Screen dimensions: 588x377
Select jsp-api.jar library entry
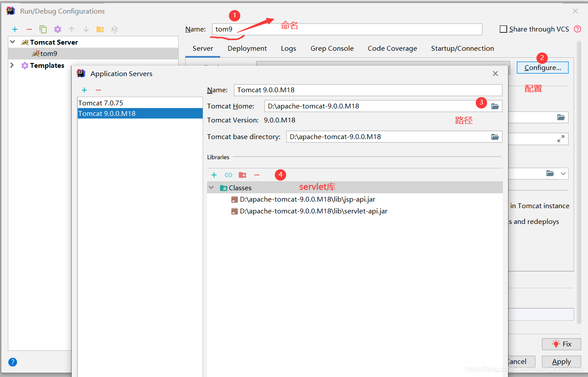coord(307,199)
